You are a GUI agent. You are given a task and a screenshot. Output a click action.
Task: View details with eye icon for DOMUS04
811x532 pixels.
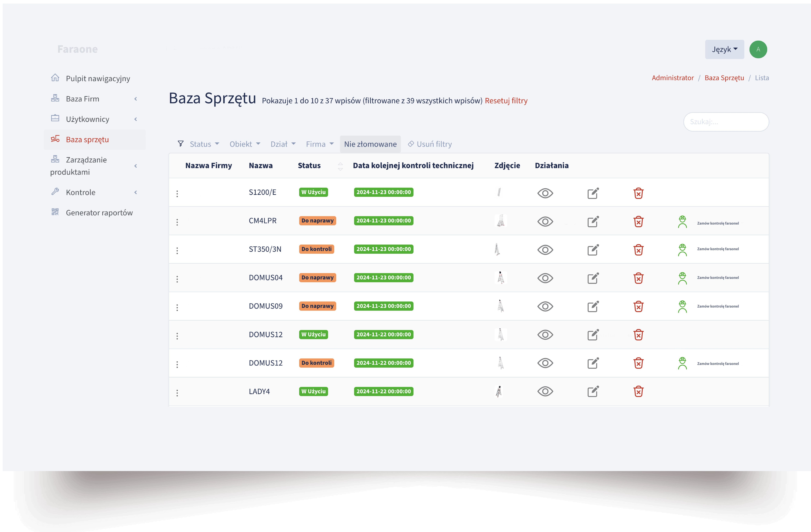coord(545,278)
